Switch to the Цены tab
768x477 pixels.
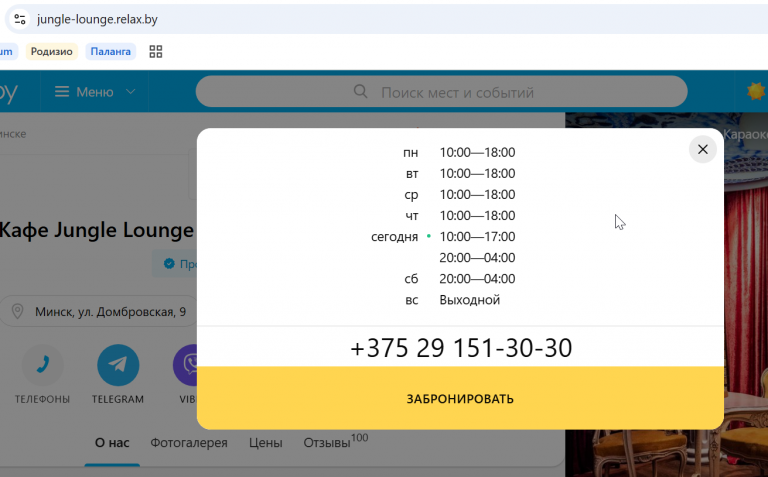tap(265, 443)
